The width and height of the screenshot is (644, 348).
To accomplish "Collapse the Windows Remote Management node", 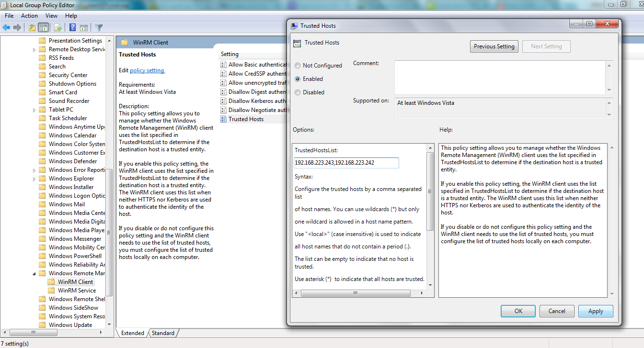I will point(34,274).
